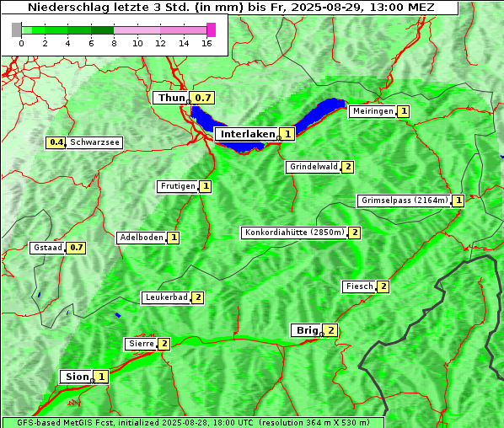The height and width of the screenshot is (428, 504).
Task: Select the Interlaken precipitation value box
Action: (287, 134)
